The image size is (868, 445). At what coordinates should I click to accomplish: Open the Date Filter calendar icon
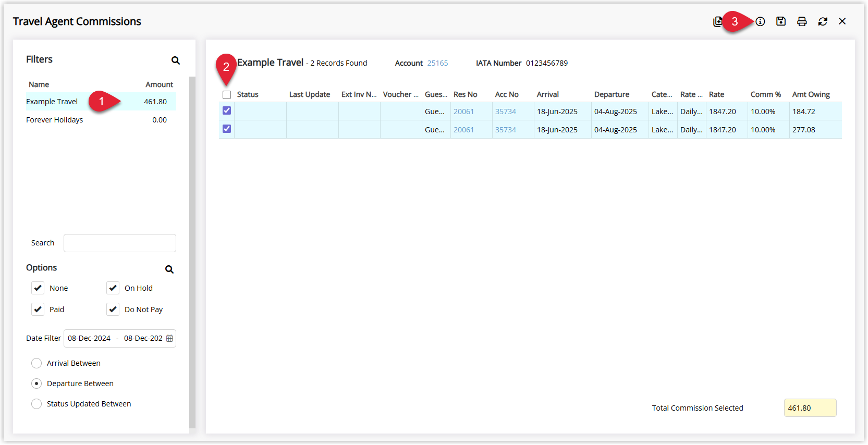169,338
